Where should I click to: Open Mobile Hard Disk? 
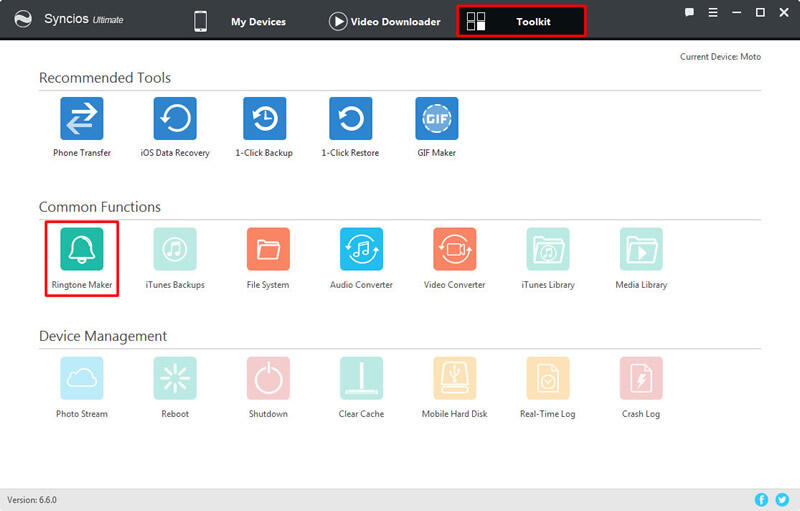(455, 379)
